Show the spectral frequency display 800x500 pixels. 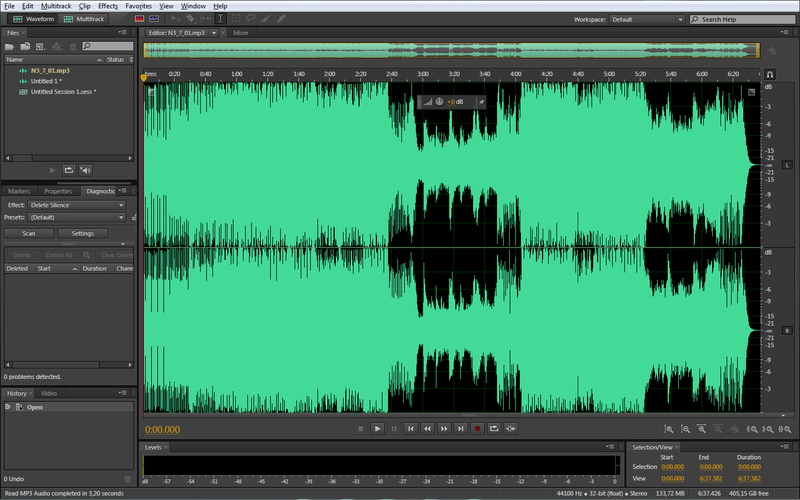[x=139, y=19]
